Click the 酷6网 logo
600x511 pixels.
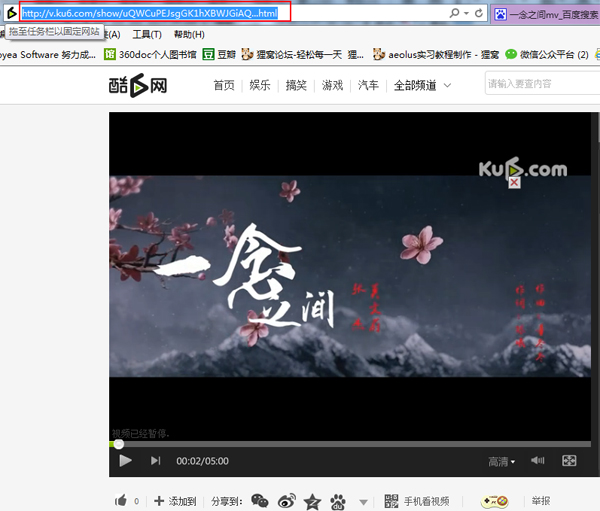pyautogui.click(x=138, y=85)
